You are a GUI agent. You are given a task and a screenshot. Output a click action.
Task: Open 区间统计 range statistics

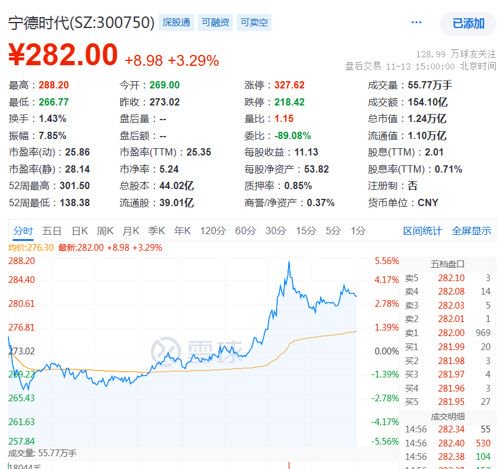[422, 231]
